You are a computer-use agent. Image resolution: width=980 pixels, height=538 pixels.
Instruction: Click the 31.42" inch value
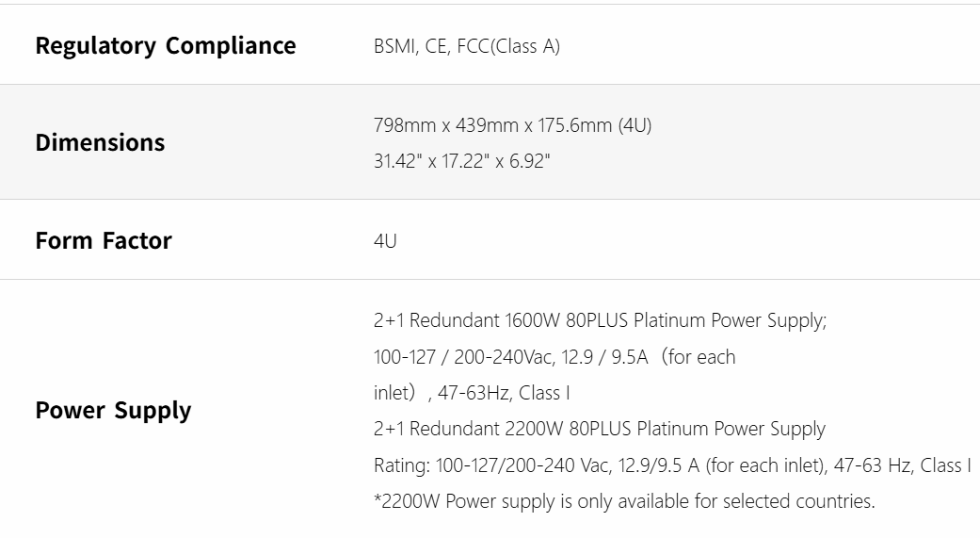(x=396, y=162)
